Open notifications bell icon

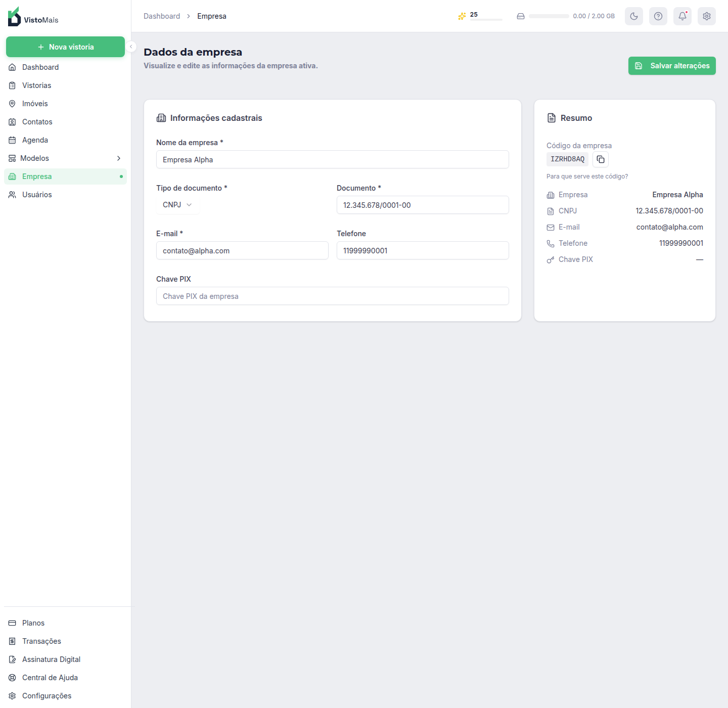point(682,16)
